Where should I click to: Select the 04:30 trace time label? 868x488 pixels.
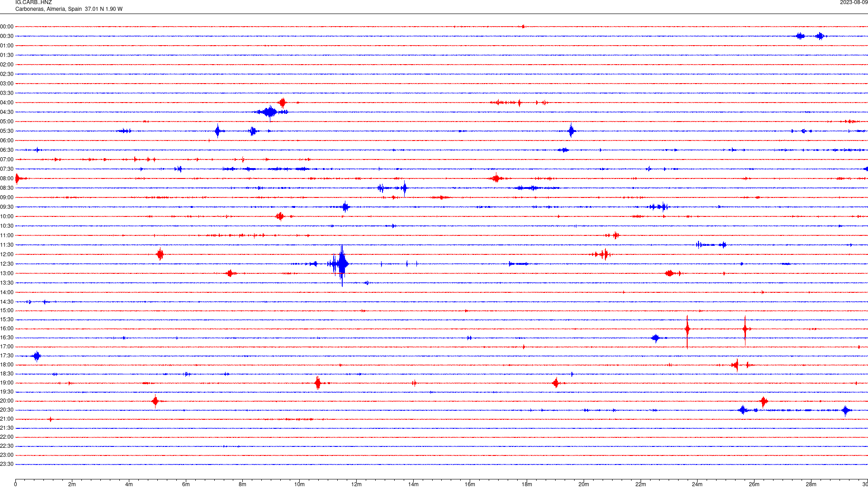[x=7, y=112]
